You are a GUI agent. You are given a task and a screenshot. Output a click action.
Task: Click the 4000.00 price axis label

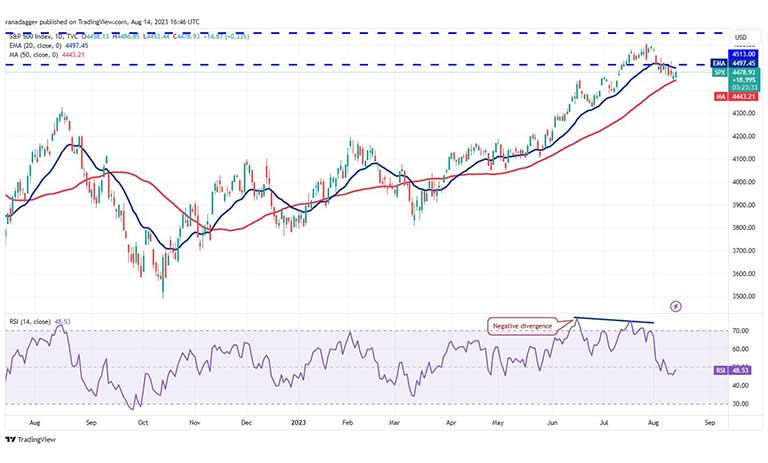[x=744, y=182]
